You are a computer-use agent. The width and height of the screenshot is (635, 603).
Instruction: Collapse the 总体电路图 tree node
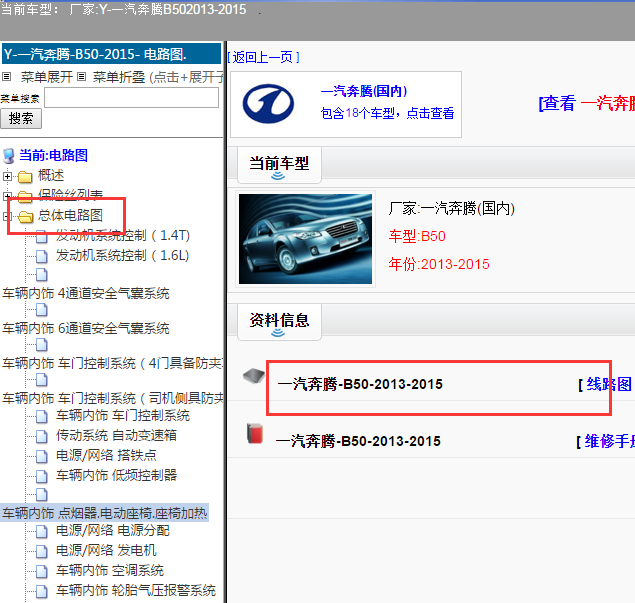coord(5,216)
